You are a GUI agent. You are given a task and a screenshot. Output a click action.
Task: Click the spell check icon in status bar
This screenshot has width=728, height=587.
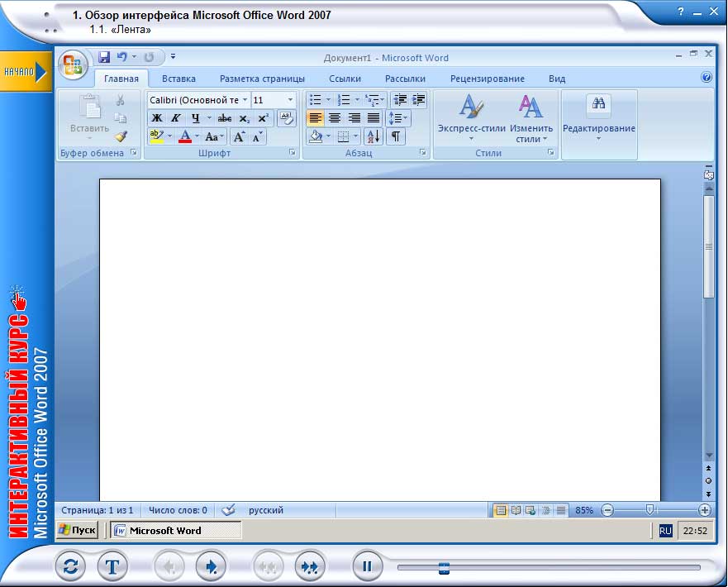pos(229,510)
